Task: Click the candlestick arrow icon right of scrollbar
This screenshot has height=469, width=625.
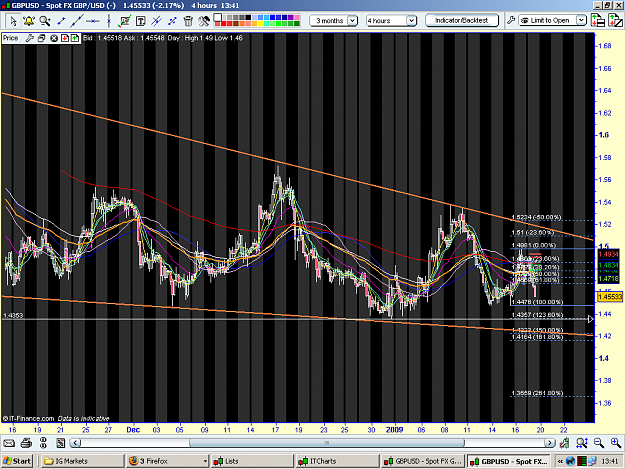Action: point(564,443)
